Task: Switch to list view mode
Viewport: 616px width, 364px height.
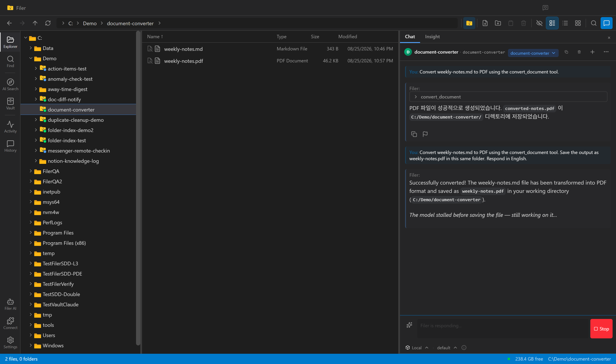Action: (565, 23)
